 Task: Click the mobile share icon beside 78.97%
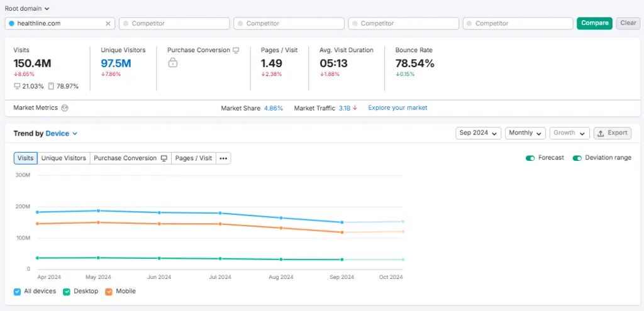coord(51,86)
